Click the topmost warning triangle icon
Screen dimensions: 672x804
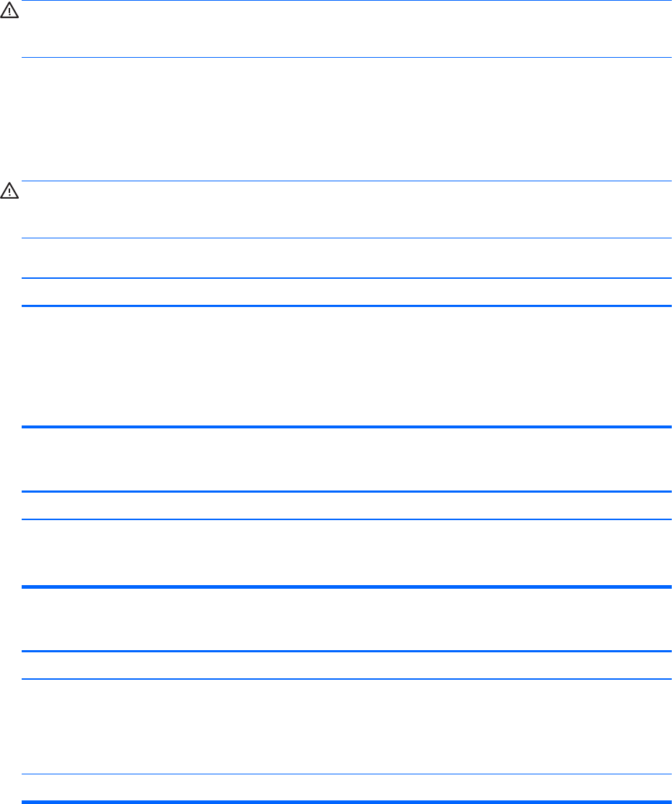point(9,10)
